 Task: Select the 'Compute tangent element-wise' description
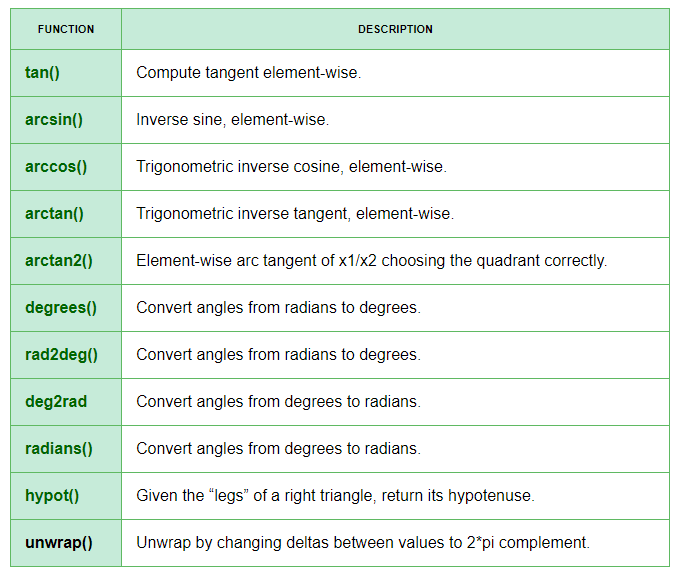tap(249, 73)
